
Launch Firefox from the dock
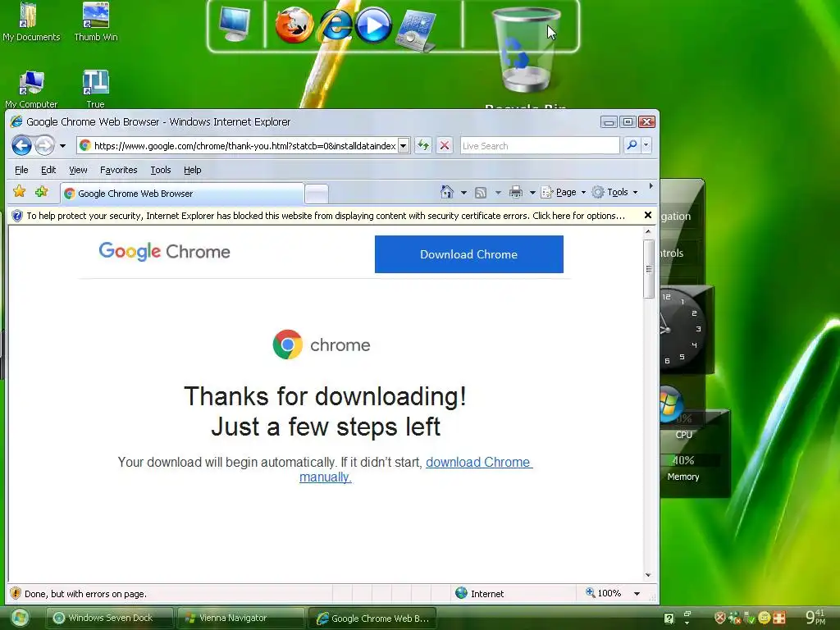pyautogui.click(x=294, y=25)
